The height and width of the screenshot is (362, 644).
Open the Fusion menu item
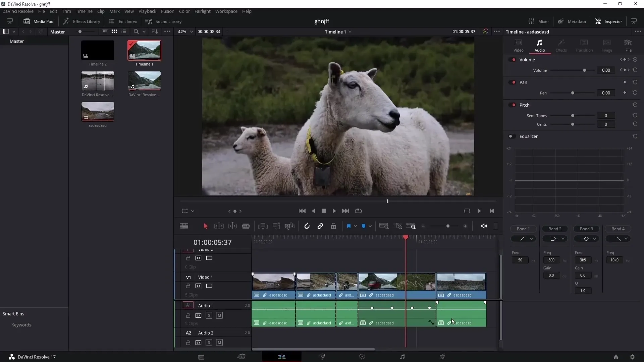click(168, 11)
